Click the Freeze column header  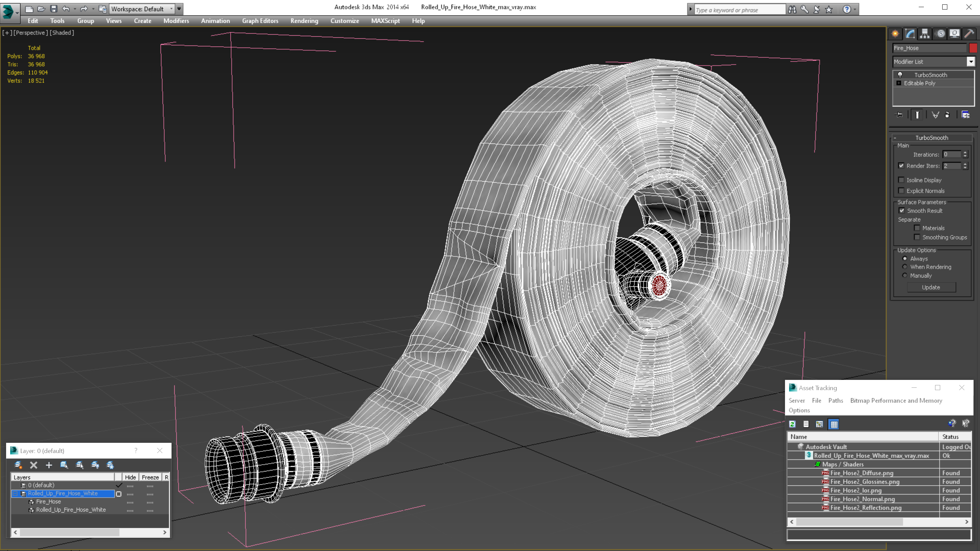pyautogui.click(x=150, y=477)
